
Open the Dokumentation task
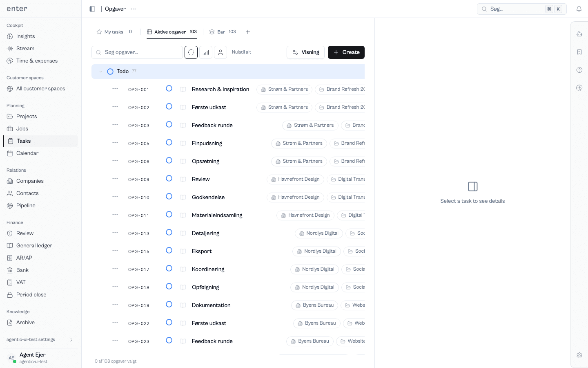[211, 305]
